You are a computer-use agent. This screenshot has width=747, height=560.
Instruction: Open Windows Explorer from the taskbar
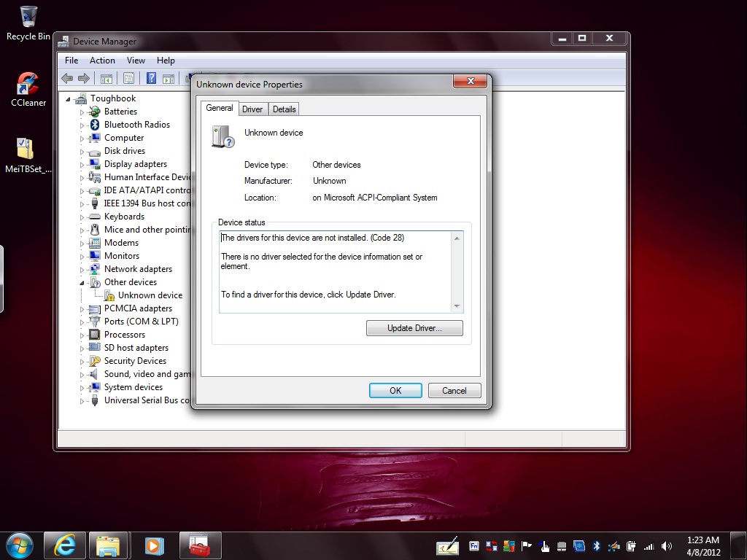point(108,545)
